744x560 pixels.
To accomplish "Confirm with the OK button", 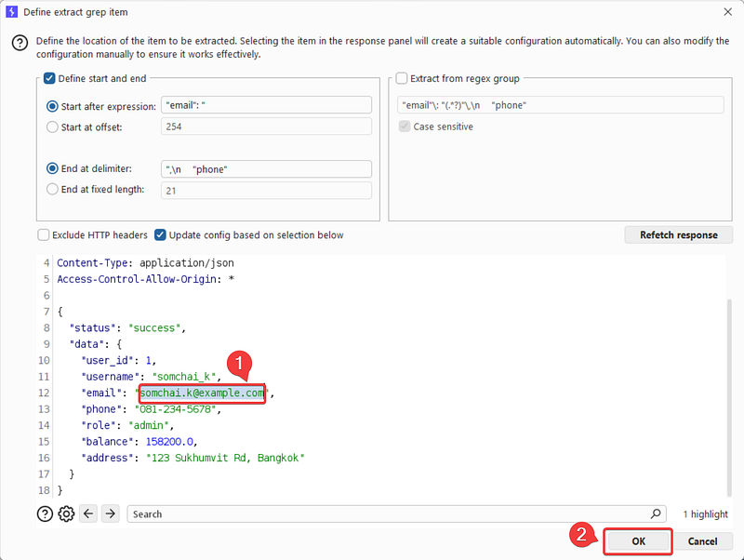I will coord(638,541).
